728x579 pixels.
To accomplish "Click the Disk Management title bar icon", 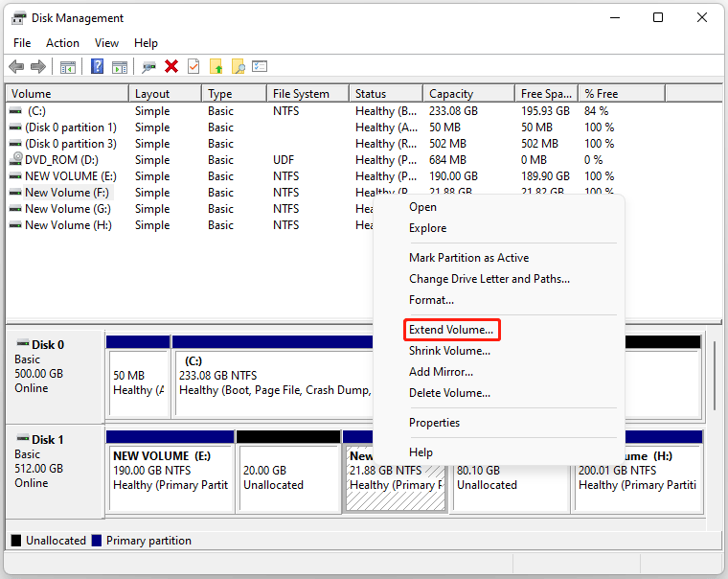I will [18, 18].
